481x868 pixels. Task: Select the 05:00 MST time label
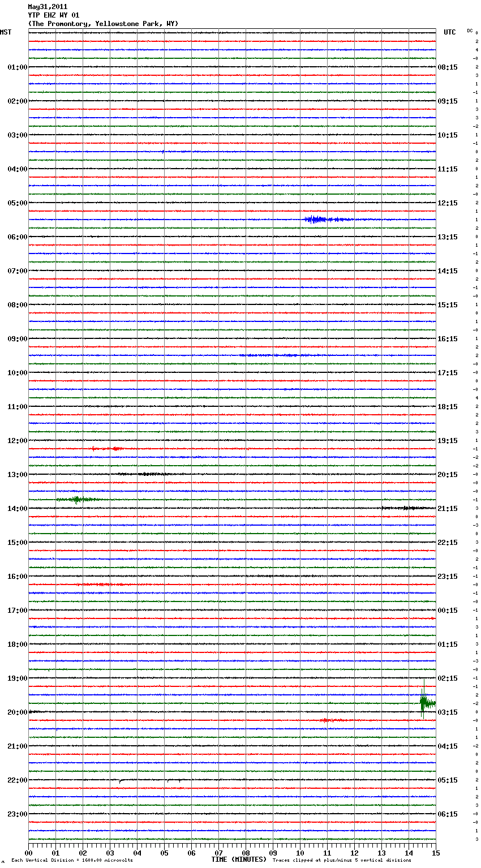tap(18, 203)
